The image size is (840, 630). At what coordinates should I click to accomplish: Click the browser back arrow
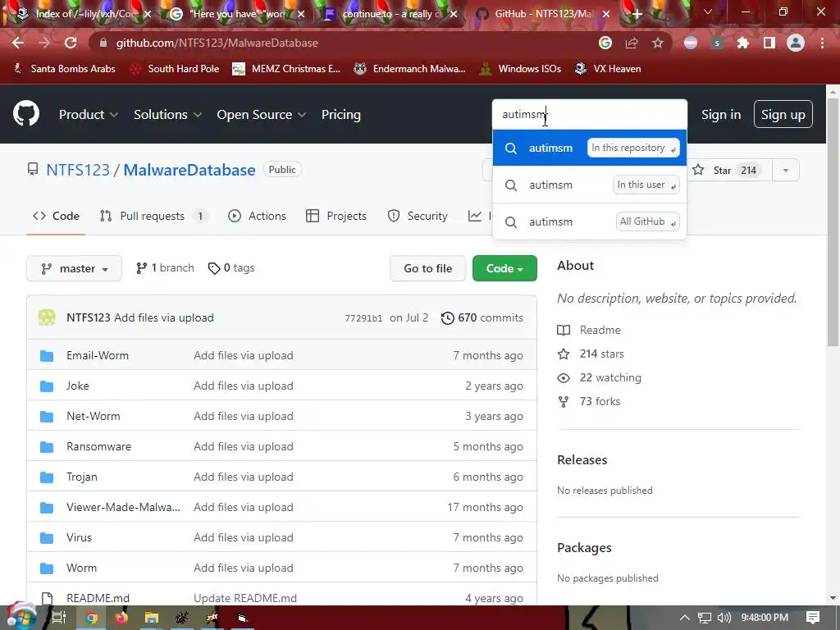pyautogui.click(x=18, y=43)
